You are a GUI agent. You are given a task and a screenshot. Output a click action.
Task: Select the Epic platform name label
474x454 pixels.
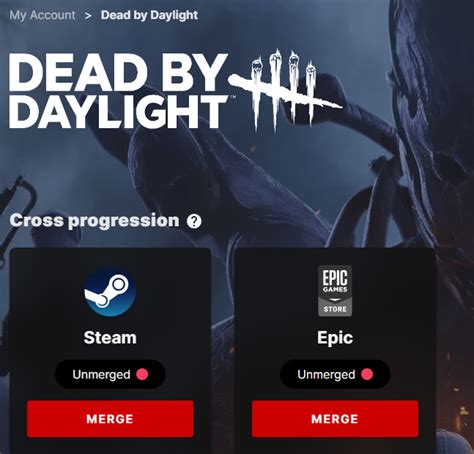tap(335, 338)
